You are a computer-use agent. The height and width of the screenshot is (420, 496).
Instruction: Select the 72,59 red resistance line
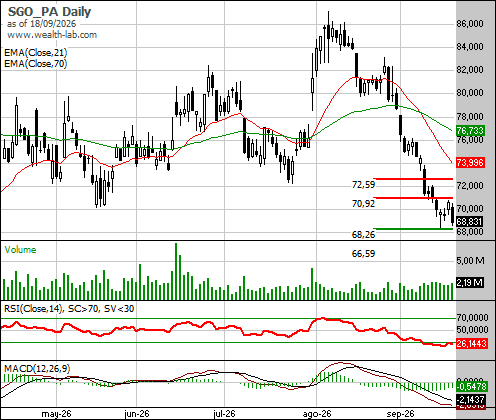tap(413, 179)
